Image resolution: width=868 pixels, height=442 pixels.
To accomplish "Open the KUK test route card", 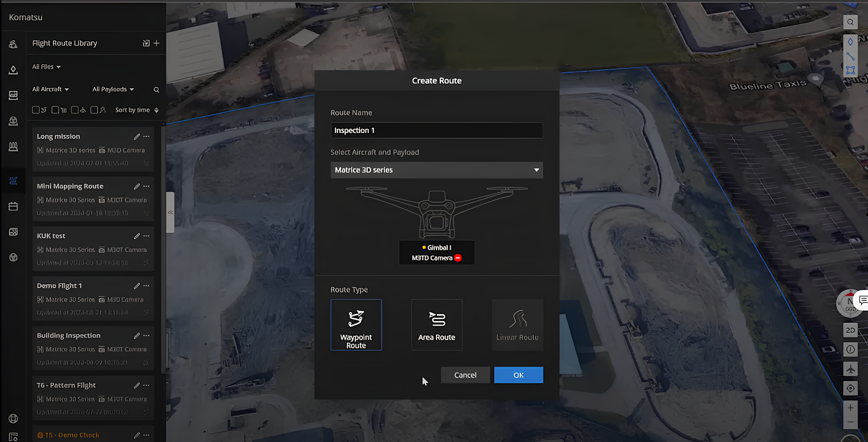I will pos(93,249).
